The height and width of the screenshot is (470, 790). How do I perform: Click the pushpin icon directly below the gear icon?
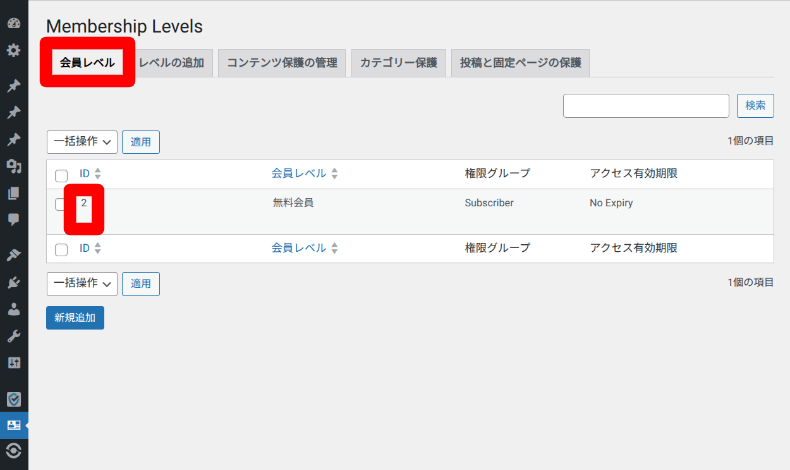(14, 86)
